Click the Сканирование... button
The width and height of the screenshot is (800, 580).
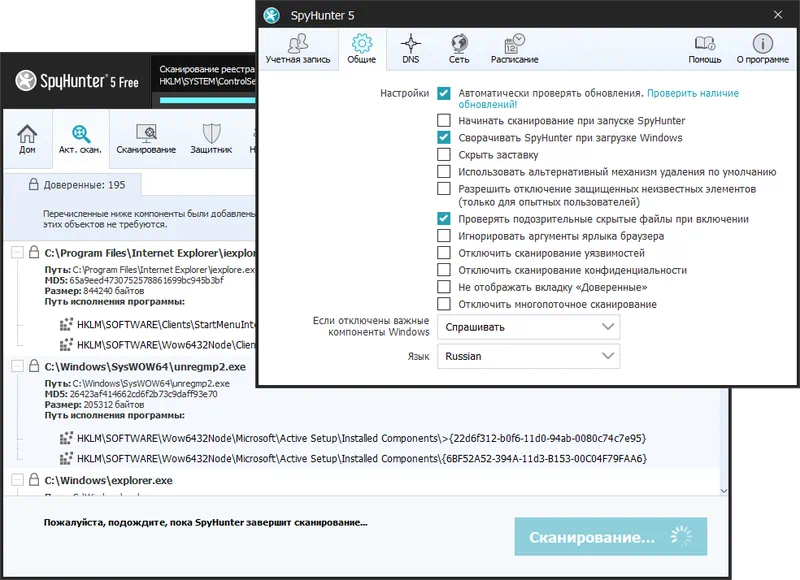611,537
